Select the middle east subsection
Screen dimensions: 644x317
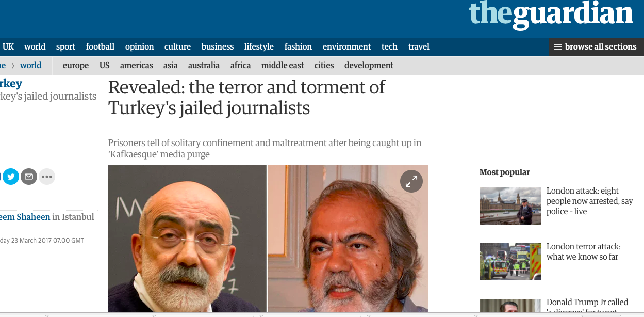pyautogui.click(x=283, y=65)
